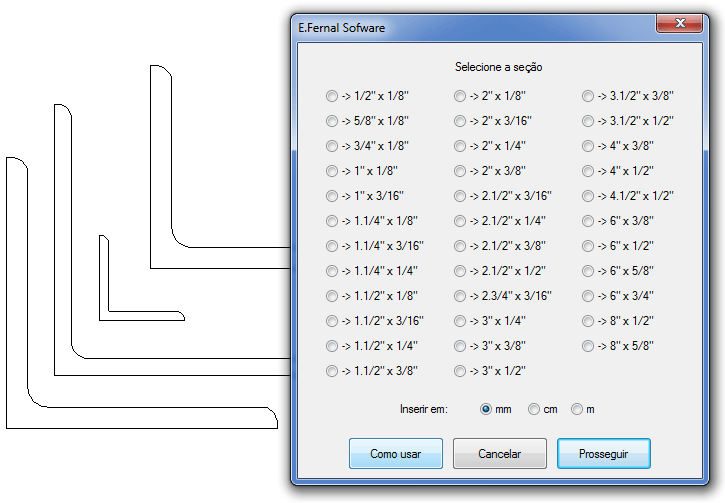Viewport: 725px width, 503px height.
Task: Pick the 3" x 3/8" radio button
Action: pos(460,346)
